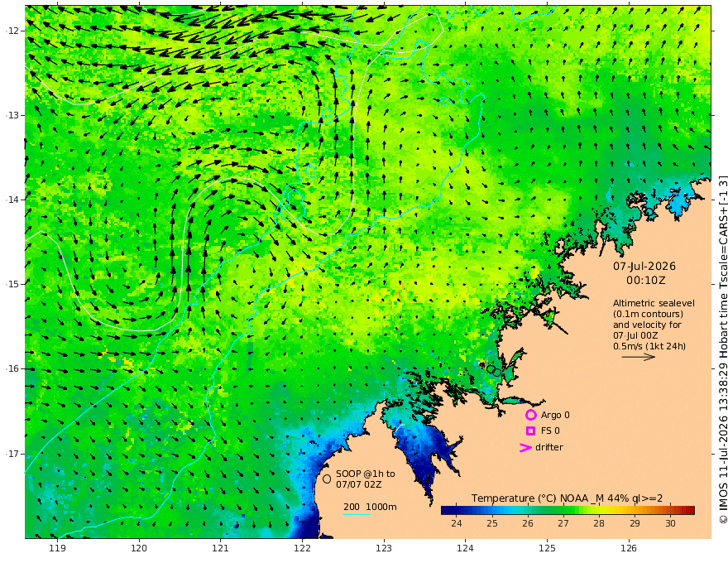Click the 0.5m/s velocity reference arrow
728x563 pixels.
pyautogui.click(x=638, y=357)
